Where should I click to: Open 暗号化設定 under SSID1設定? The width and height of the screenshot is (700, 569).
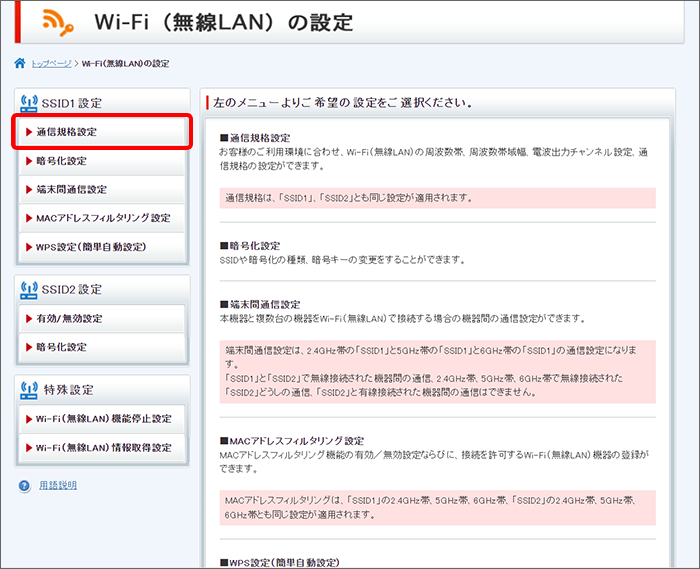coord(102,161)
